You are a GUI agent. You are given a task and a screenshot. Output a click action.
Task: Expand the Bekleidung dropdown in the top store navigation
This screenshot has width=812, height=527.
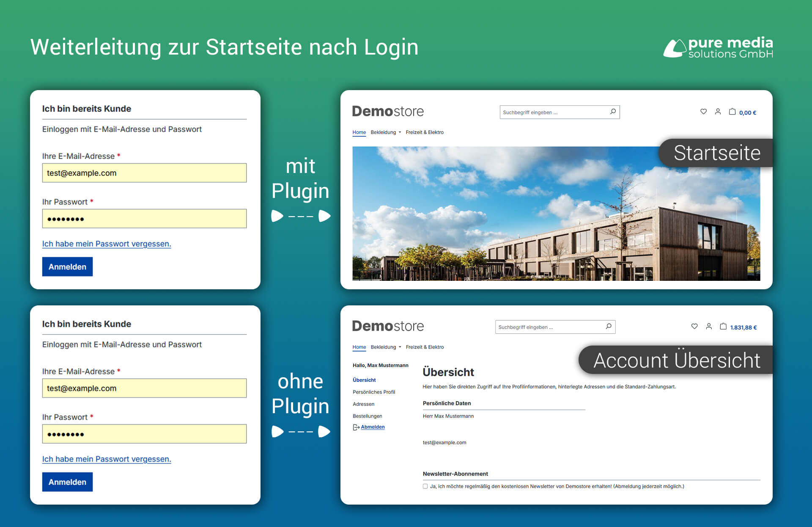click(385, 132)
